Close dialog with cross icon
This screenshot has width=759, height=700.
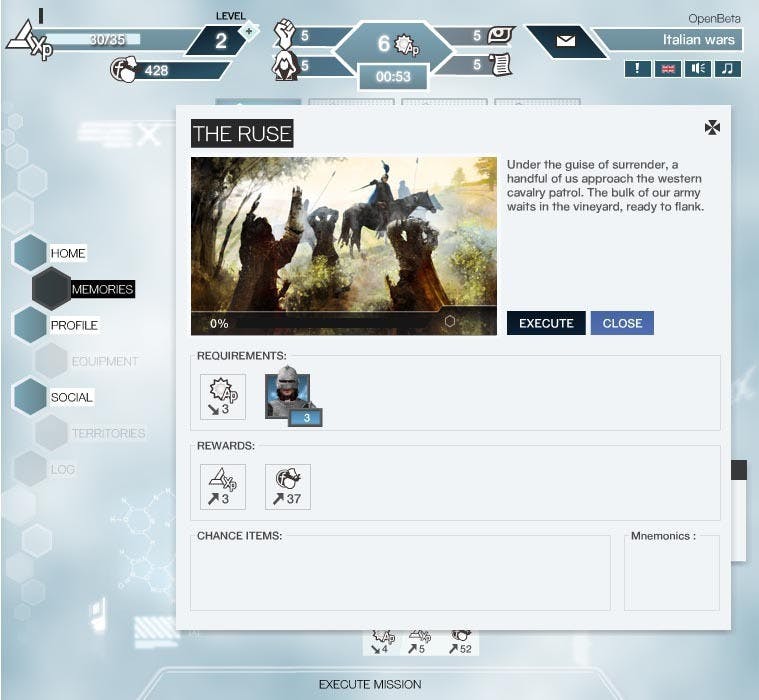712,128
